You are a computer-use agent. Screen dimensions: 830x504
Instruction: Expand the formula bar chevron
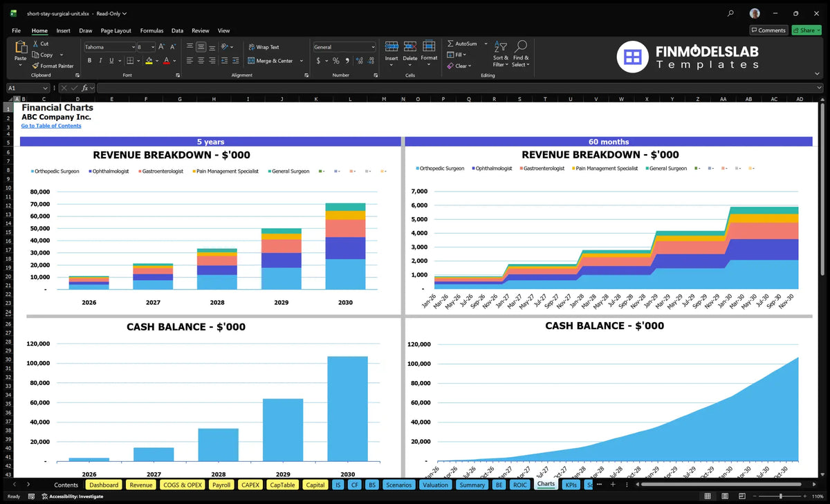coord(819,88)
